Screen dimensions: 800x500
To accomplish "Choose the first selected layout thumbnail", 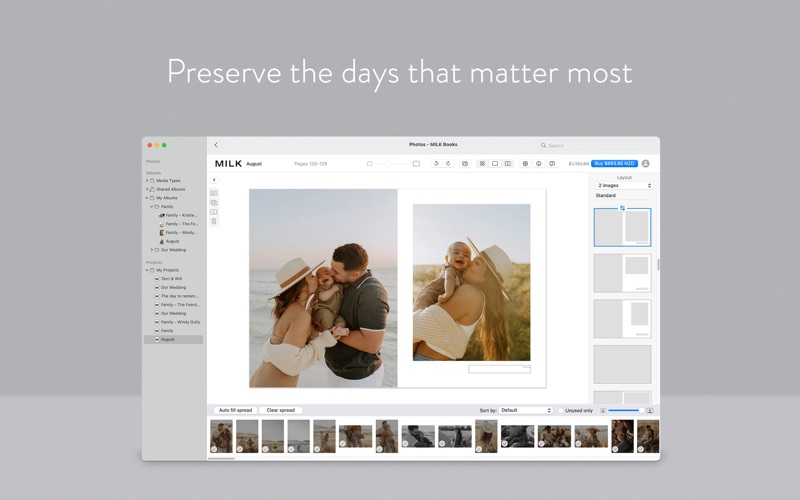I will pos(622,228).
